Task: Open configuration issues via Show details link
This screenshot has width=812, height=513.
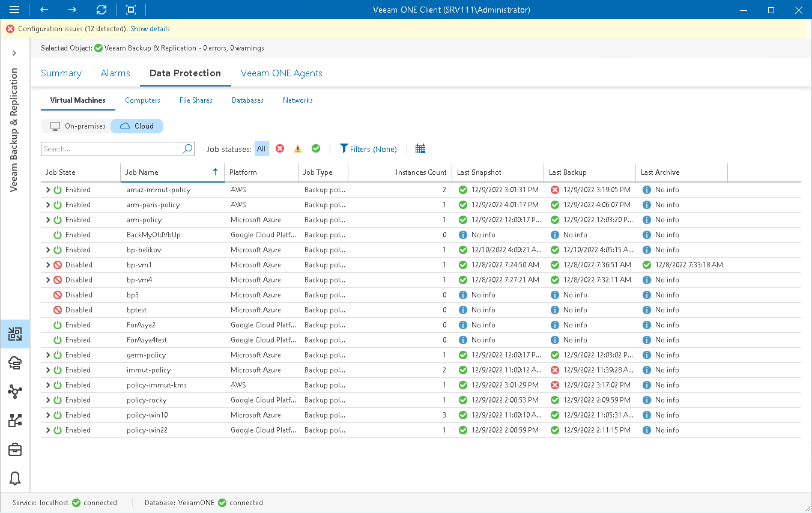Action: [150, 28]
